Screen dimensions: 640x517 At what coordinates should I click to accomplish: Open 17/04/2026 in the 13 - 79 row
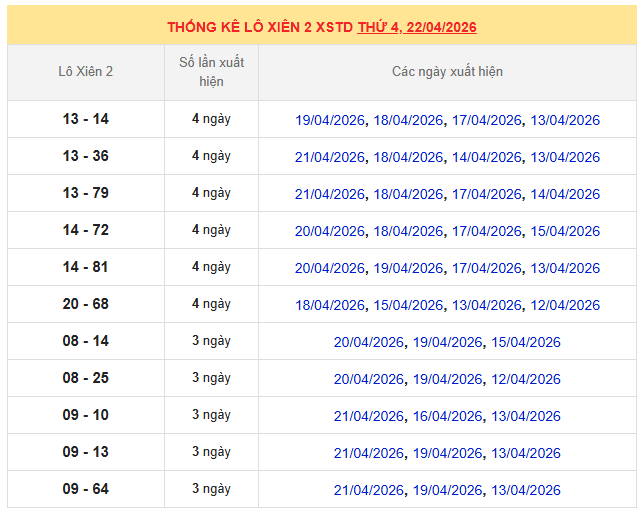[486, 194]
